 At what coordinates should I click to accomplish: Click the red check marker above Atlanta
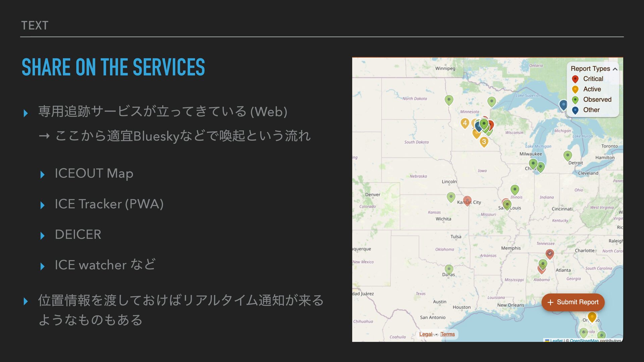click(x=549, y=254)
